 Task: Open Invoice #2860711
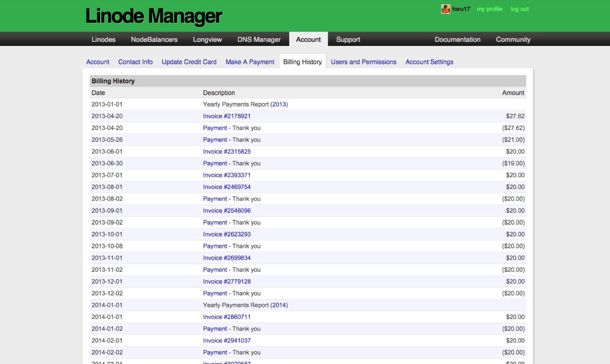[227, 317]
